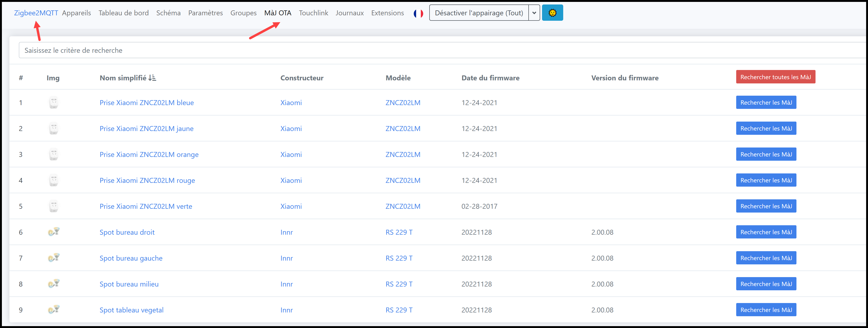Check updates for Prise Xiaomi orange
868x328 pixels.
[x=766, y=155]
